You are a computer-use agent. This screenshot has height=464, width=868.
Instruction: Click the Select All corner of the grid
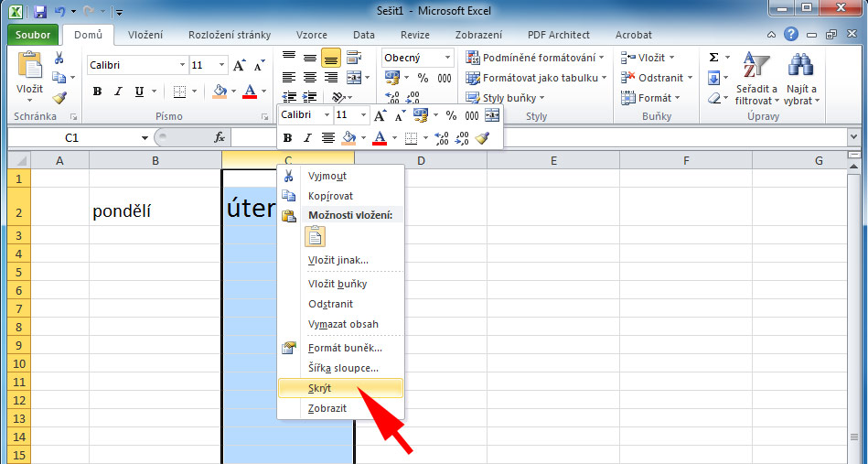(19, 160)
